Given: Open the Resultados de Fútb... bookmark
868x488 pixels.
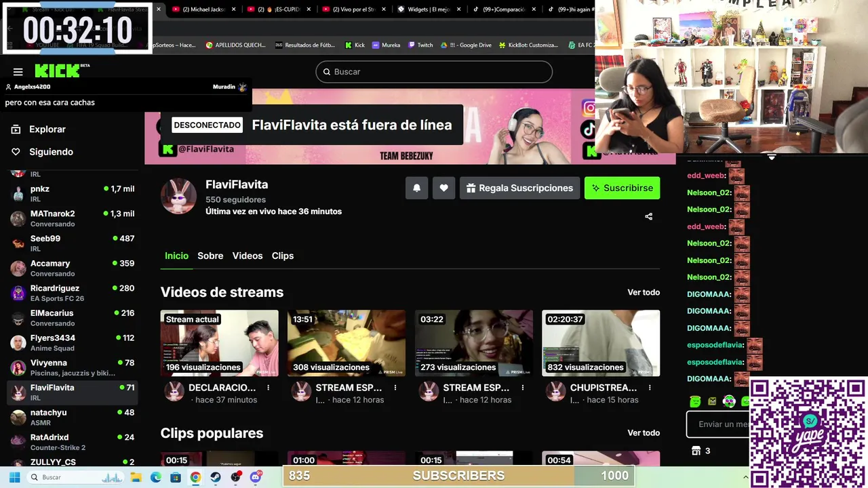Looking at the screenshot, I should pyautogui.click(x=304, y=45).
